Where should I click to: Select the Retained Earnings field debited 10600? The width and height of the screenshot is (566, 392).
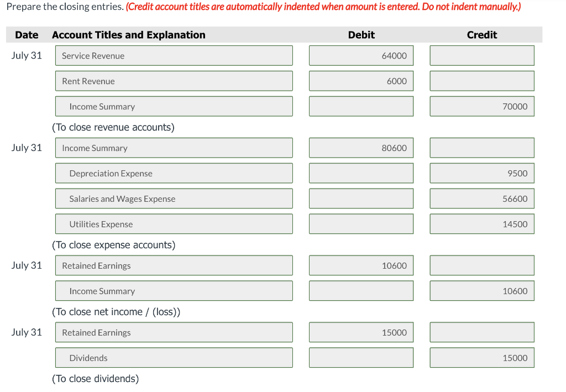[x=174, y=265]
